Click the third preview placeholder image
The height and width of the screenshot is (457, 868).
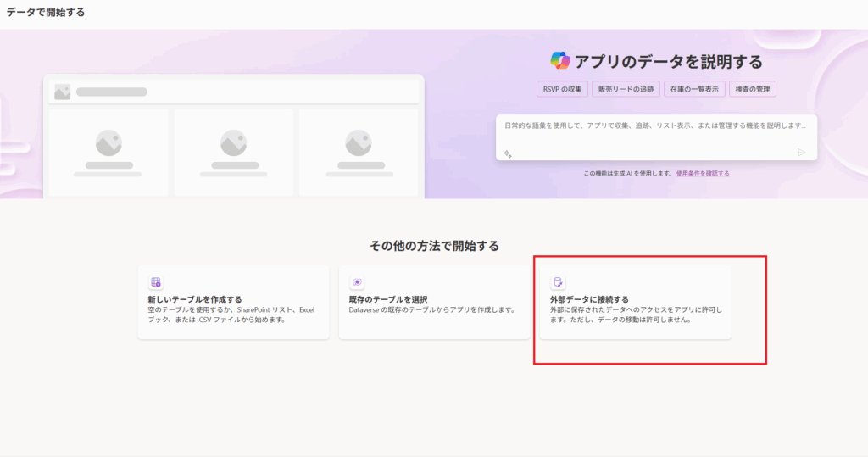(359, 142)
